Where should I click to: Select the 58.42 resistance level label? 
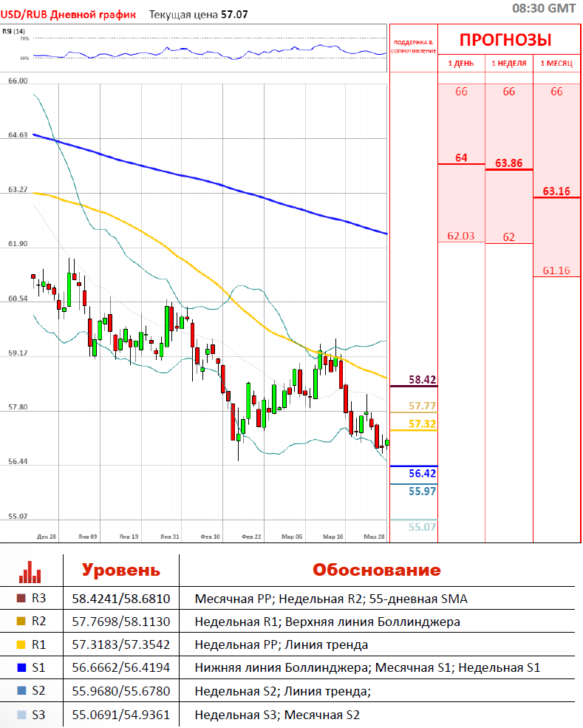[422, 379]
